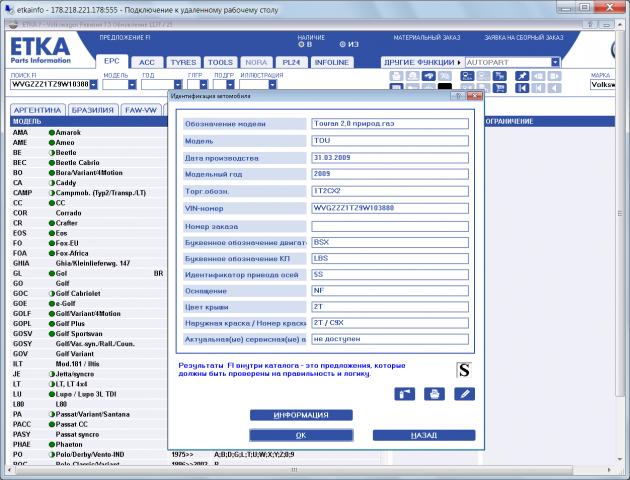This screenshot has height=480, width=630.
Task: Click the boxed S symbol icon
Action: click(x=463, y=370)
